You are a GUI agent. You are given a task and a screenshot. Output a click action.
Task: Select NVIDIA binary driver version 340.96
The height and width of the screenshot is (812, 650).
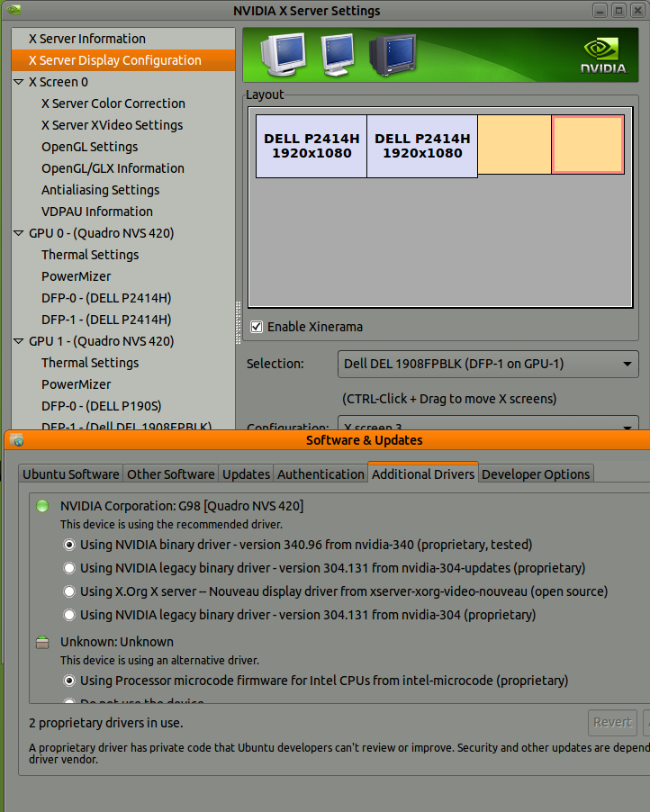69,545
